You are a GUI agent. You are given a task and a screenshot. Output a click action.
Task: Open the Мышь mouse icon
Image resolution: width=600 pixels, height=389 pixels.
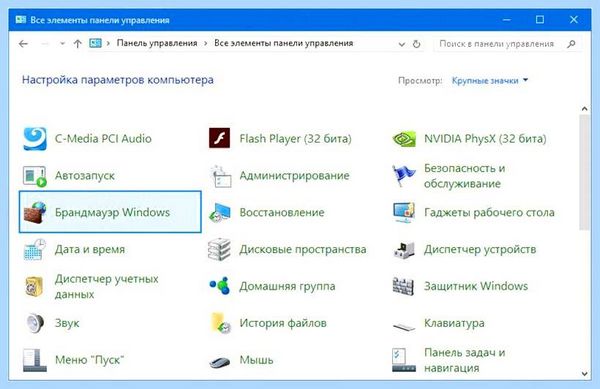pos(220,362)
